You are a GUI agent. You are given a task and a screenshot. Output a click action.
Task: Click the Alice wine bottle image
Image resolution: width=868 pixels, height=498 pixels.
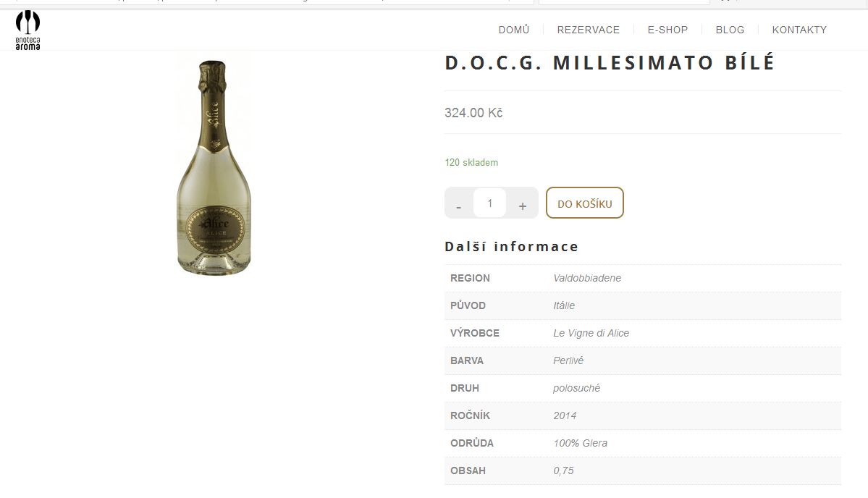(214, 168)
